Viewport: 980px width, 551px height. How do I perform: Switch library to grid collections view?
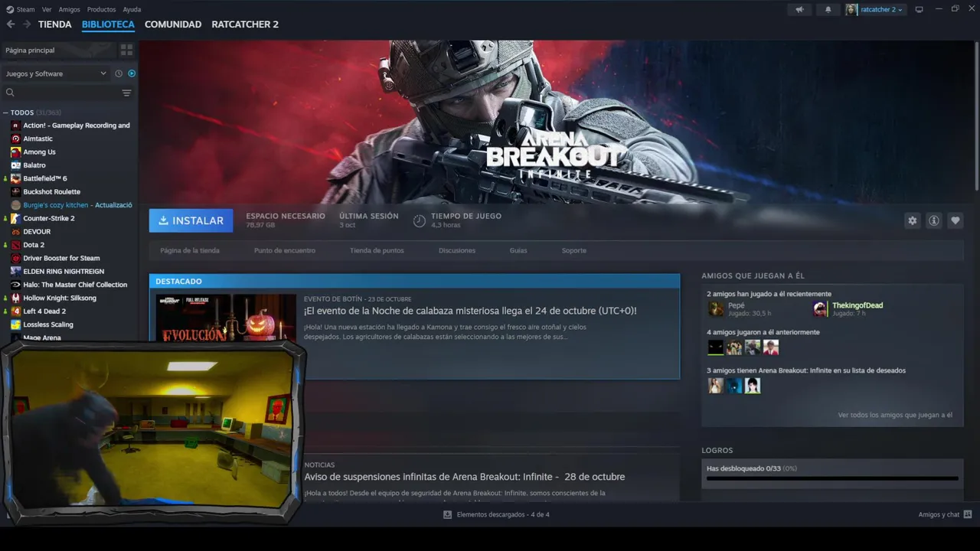pos(126,50)
